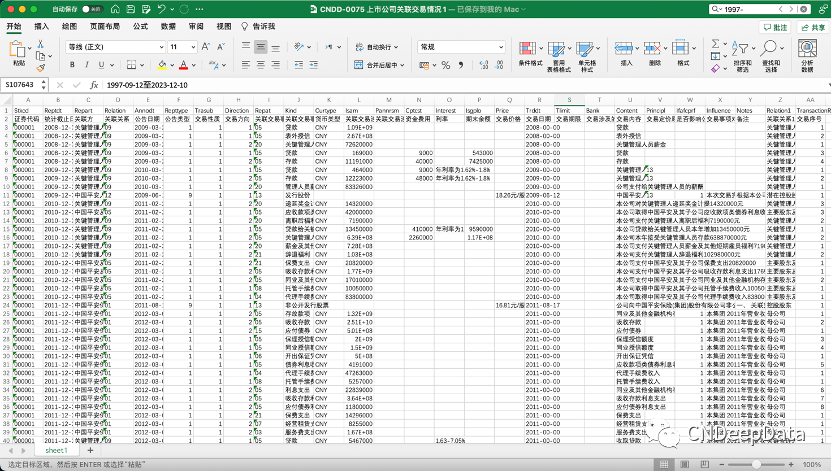
Task: Click the increase indent icon
Action: point(314,65)
